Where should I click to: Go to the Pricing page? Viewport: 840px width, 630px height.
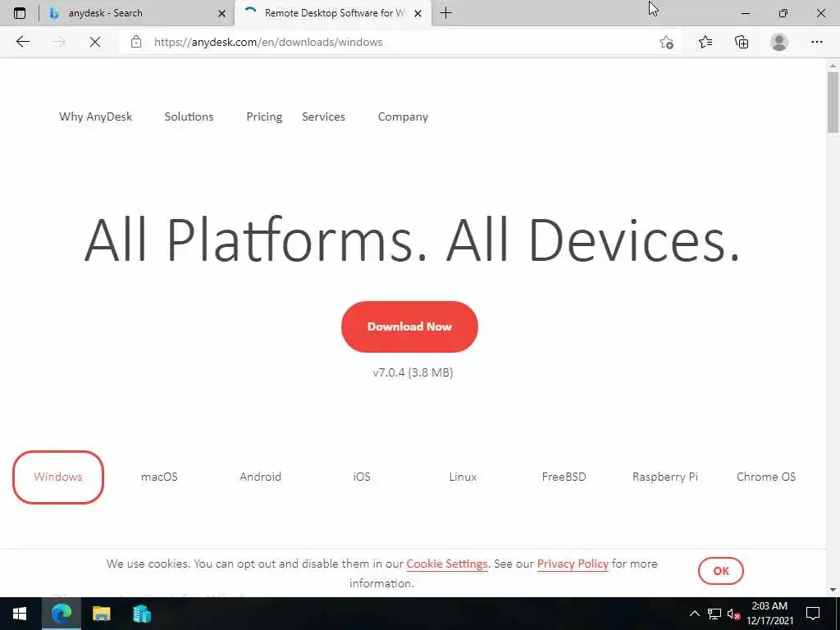point(264,116)
